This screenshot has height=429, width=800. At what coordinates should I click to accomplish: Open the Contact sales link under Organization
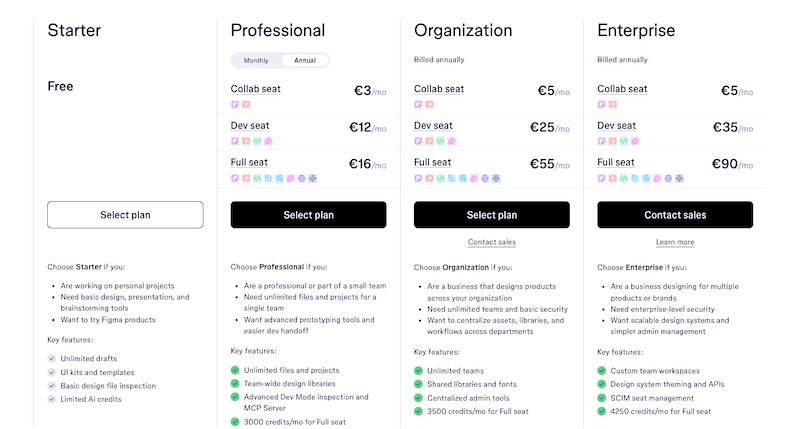pos(492,242)
